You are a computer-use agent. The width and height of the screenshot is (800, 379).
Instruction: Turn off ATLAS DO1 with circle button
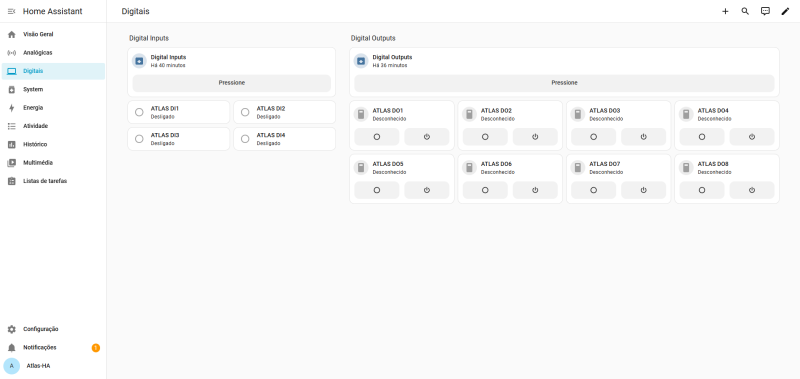pos(377,137)
